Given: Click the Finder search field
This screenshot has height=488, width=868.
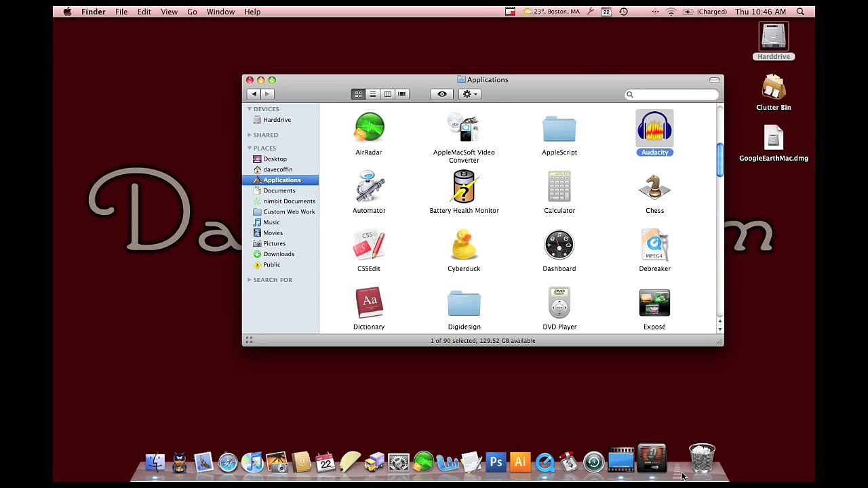Looking at the screenshot, I should [671, 94].
